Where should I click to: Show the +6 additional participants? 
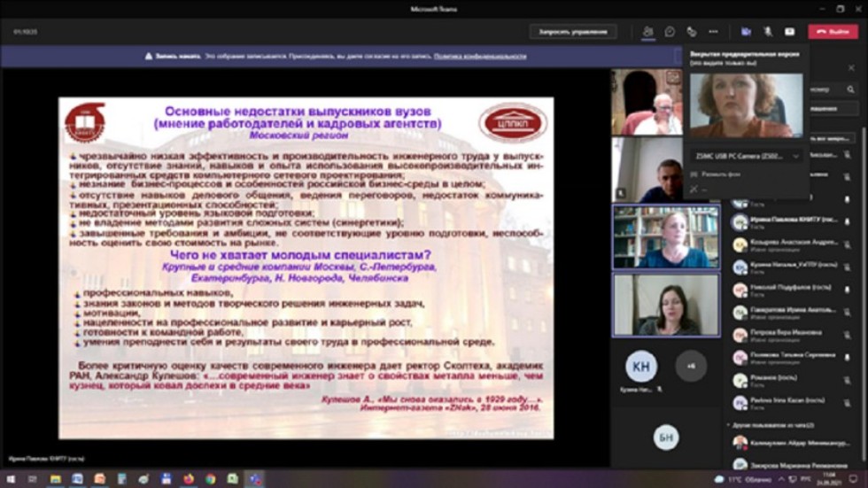point(691,366)
